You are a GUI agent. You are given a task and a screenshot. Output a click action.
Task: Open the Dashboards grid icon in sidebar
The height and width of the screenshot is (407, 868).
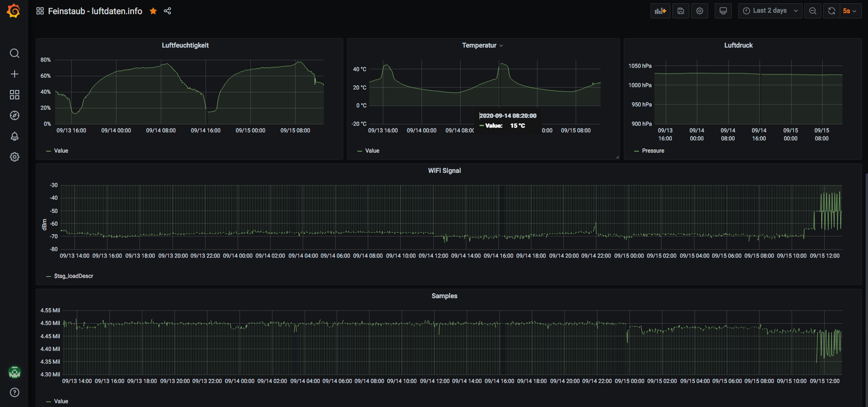pos(15,95)
